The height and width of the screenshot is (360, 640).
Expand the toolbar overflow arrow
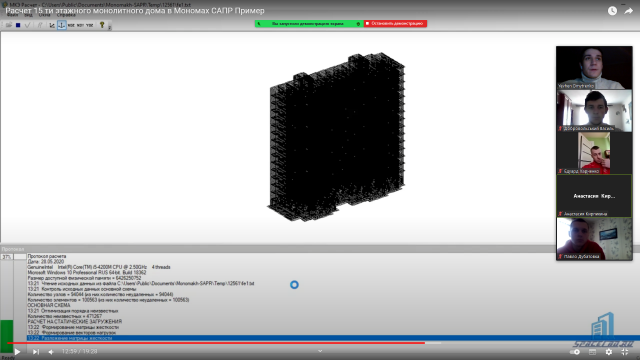point(110,27)
